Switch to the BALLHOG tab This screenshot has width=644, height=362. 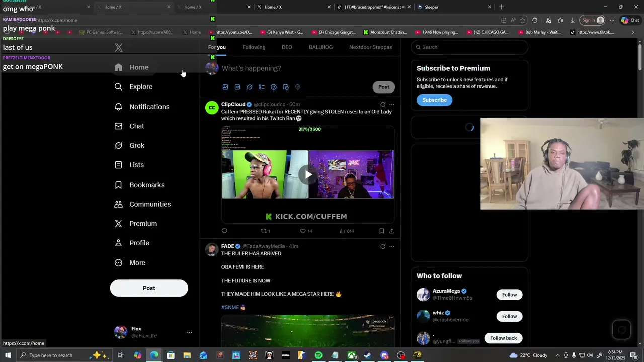point(320,47)
